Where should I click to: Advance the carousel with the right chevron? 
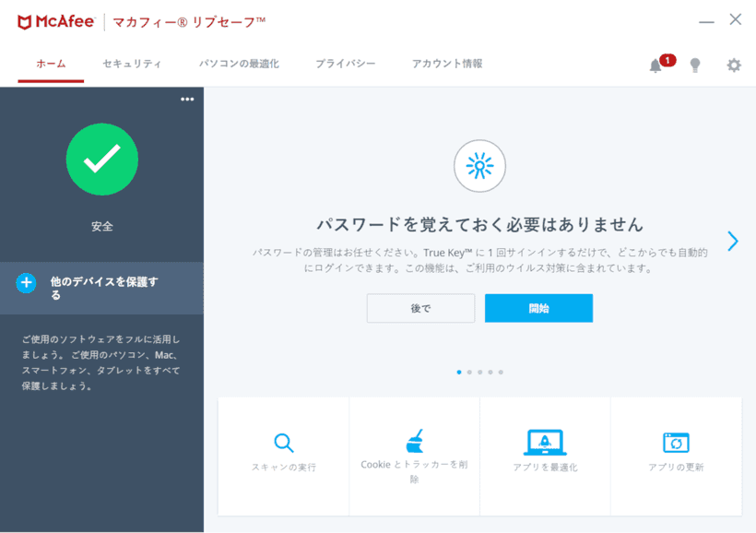(732, 241)
